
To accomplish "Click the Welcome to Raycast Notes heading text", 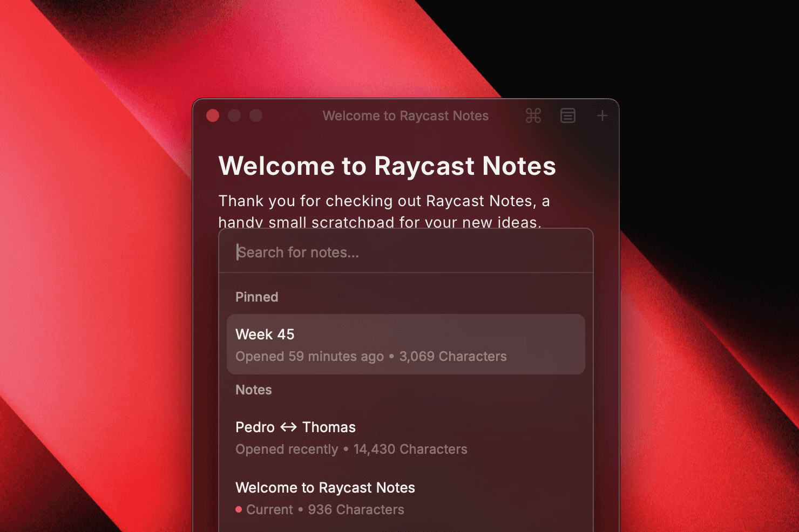I will (x=387, y=166).
